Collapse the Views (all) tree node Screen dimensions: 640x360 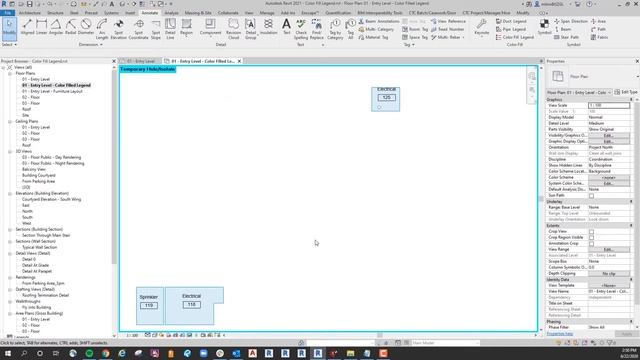click(4, 67)
